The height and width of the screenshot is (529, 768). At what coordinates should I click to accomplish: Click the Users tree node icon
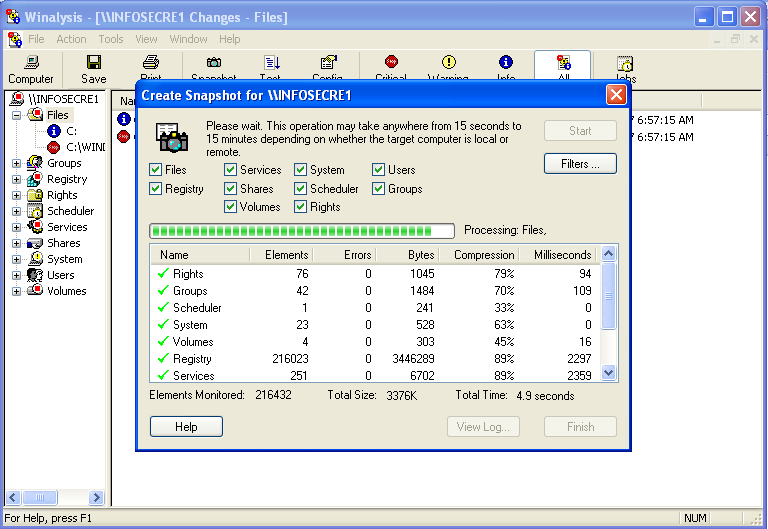pos(35,275)
